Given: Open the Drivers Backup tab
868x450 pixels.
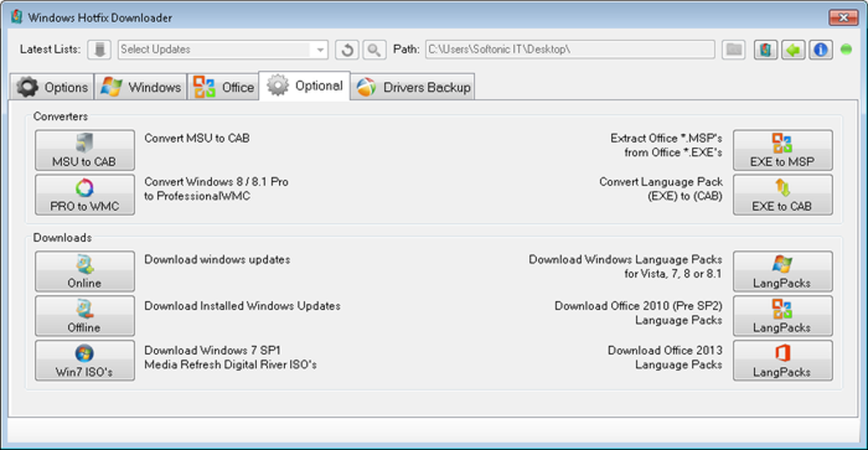Looking at the screenshot, I should [x=413, y=87].
